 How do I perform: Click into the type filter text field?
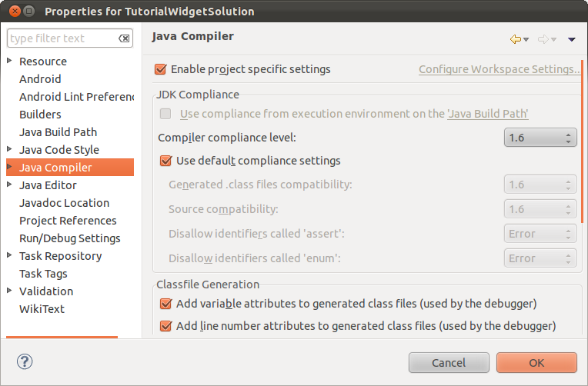63,38
